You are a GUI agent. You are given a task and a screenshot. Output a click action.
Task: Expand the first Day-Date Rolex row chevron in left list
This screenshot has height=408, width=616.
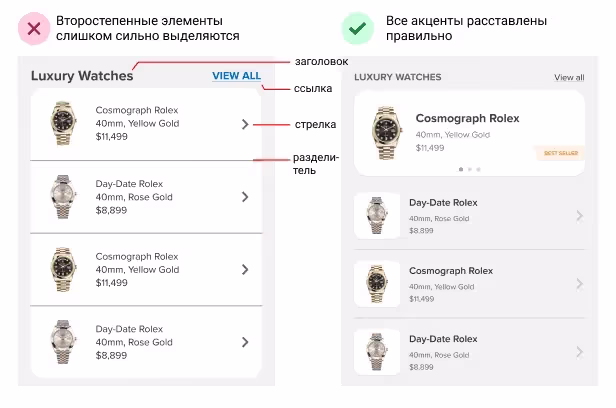click(246, 197)
